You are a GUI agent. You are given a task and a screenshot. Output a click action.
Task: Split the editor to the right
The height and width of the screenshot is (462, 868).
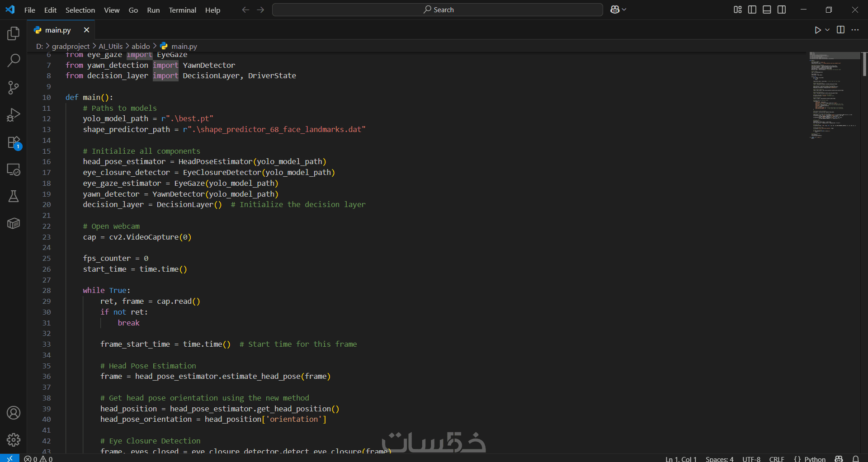coord(840,30)
